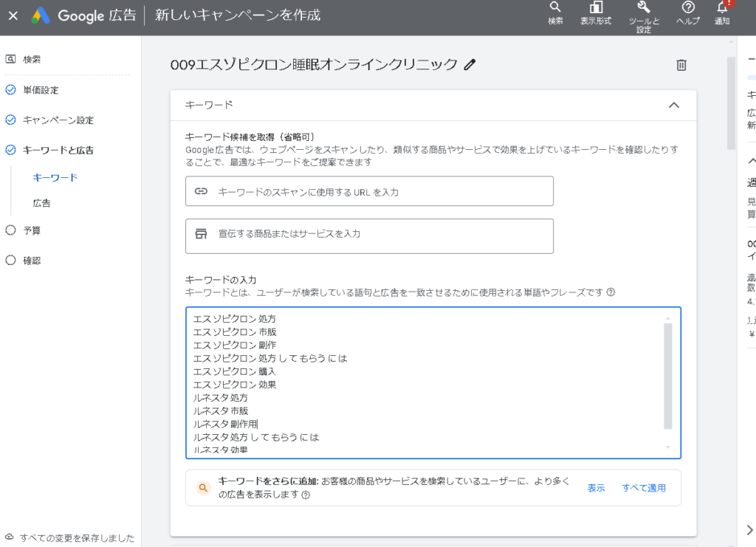Image resolution: width=756 pixels, height=547 pixels.
Task: Click the scroll-down arrow of keyword textarea
Action: (667, 447)
